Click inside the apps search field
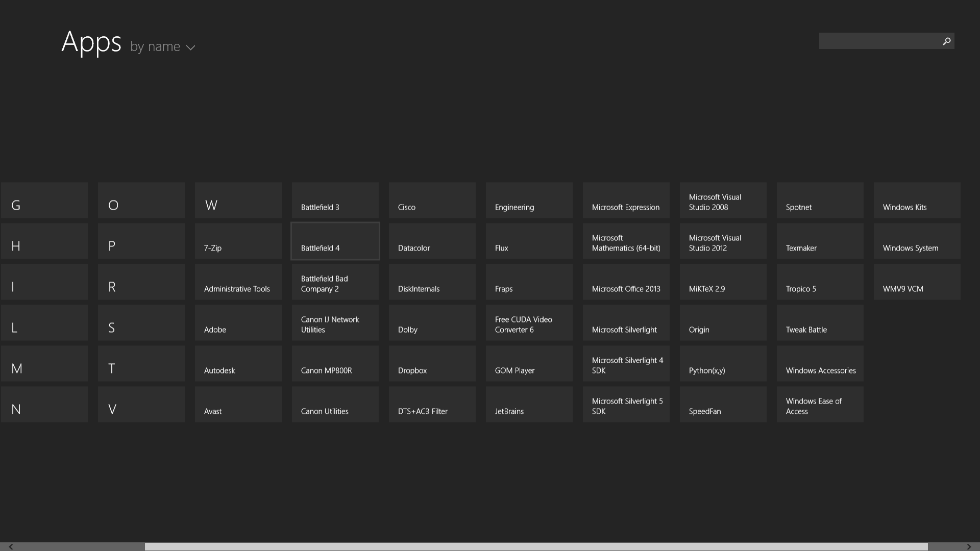 pos(879,41)
